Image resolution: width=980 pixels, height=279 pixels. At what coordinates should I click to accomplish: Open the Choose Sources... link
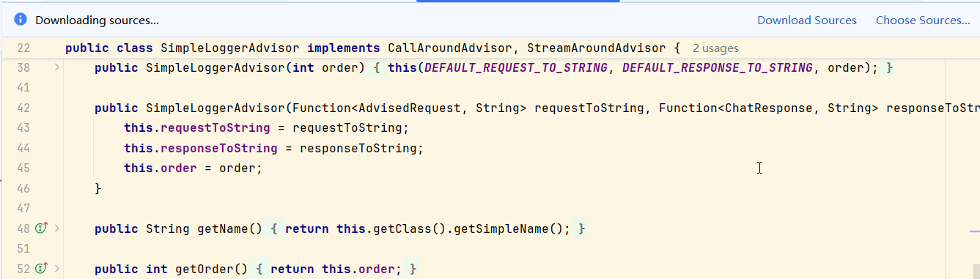[923, 21]
